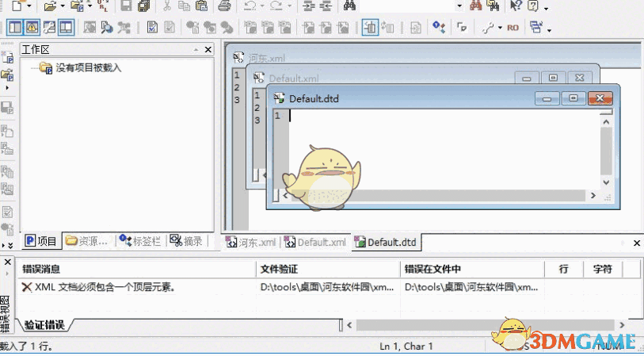Click into the search text combo box
The width and height of the screenshot is (644, 356).
point(406,6)
